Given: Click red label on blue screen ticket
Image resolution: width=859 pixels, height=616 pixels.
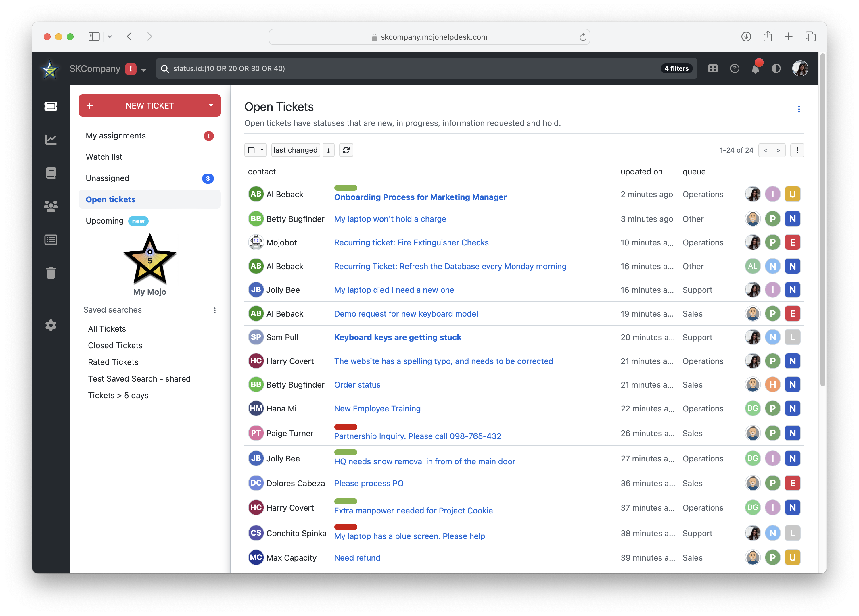Looking at the screenshot, I should point(346,527).
